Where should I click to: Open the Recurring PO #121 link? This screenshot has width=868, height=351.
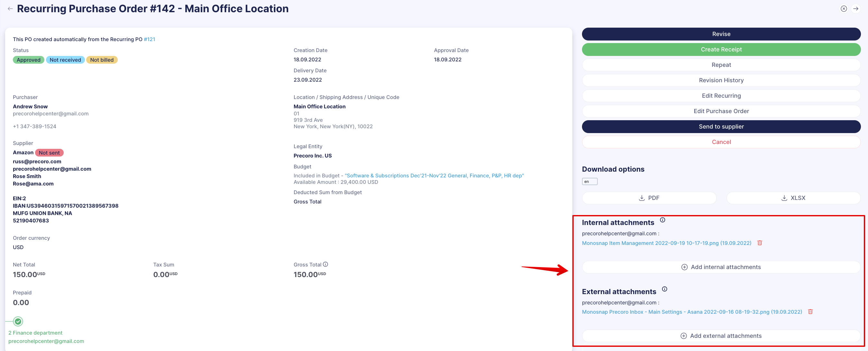pos(150,39)
